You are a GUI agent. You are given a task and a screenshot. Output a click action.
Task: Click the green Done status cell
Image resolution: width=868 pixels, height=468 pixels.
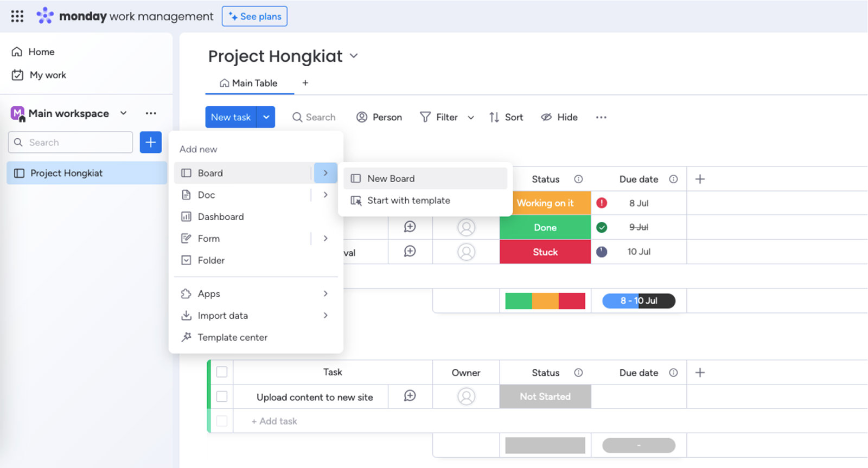click(545, 227)
